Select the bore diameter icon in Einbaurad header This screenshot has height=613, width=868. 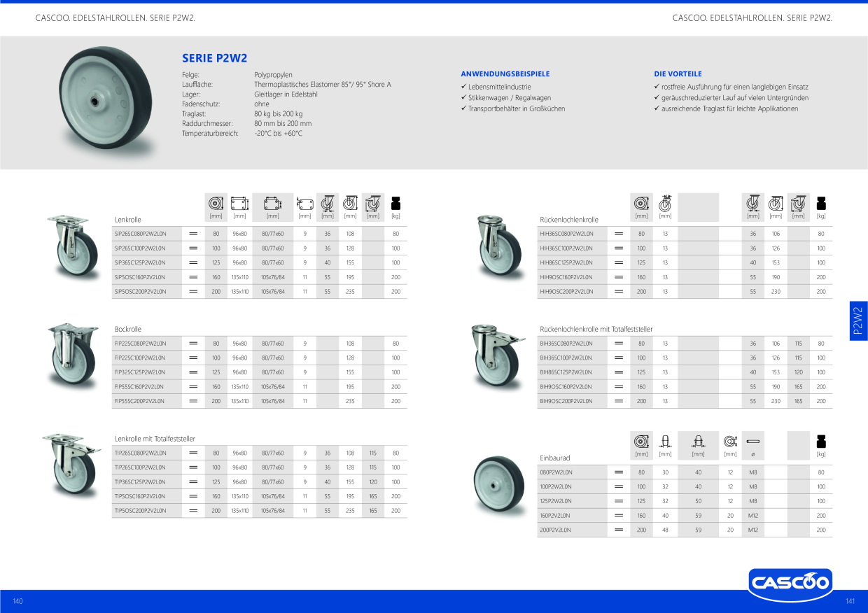730,441
